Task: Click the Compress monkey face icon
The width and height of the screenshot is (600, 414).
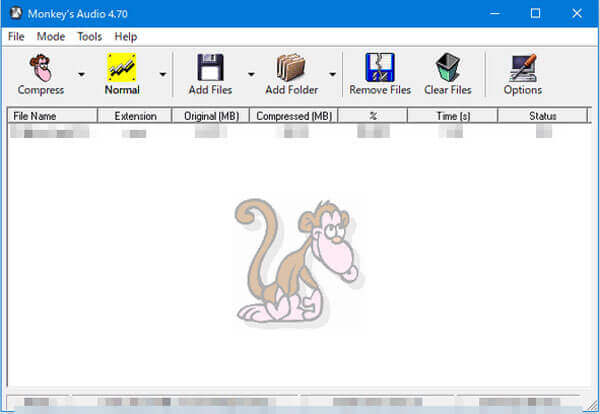Action: coord(41,68)
